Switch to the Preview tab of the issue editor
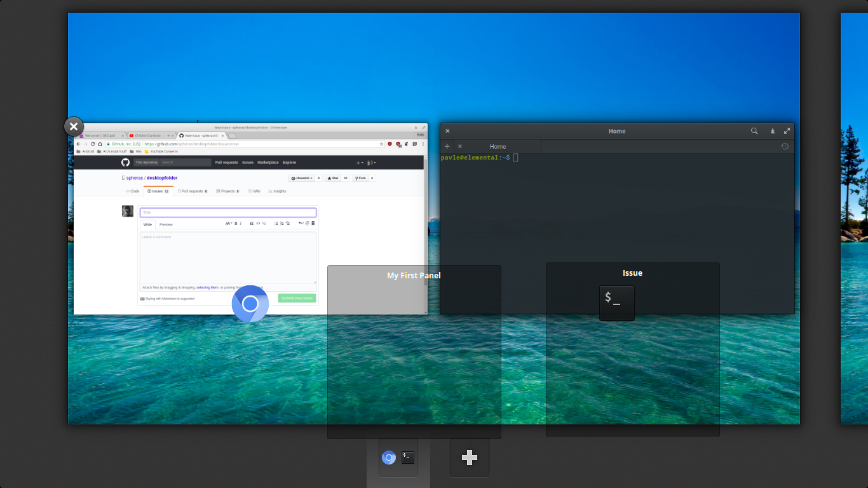Image resolution: width=868 pixels, height=488 pixels. (166, 224)
